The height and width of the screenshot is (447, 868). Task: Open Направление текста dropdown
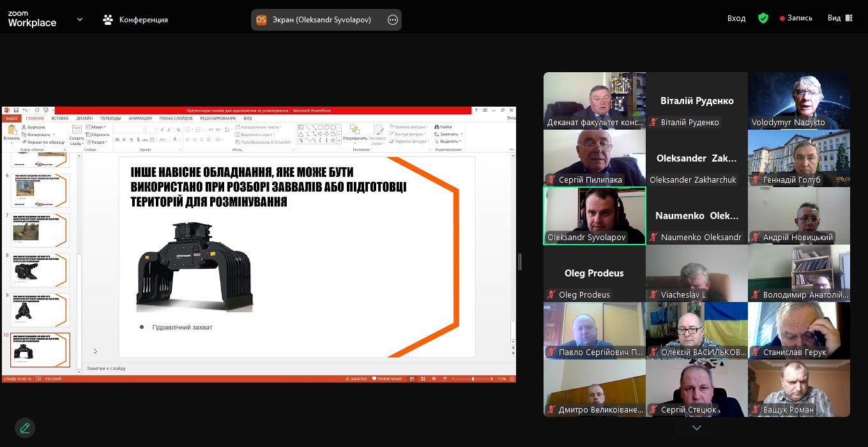click(258, 127)
